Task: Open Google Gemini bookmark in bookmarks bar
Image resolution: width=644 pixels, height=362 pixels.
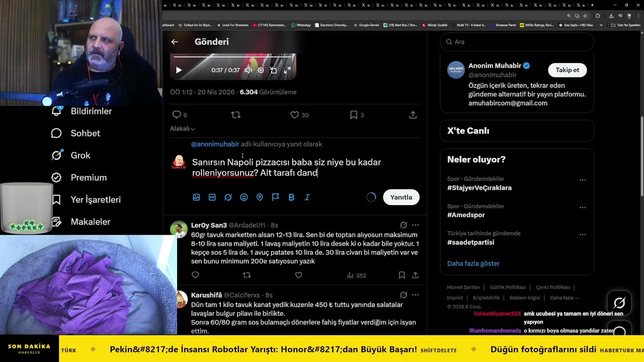Action: point(366,25)
